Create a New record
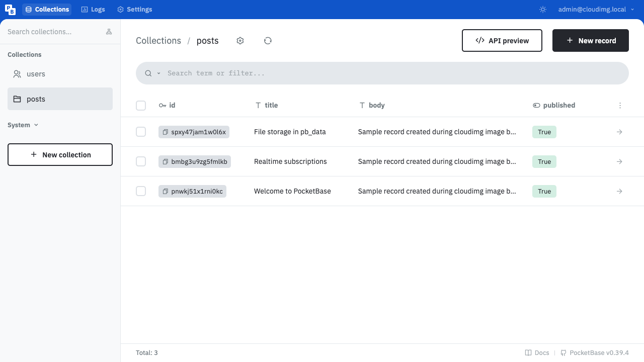 point(591,41)
